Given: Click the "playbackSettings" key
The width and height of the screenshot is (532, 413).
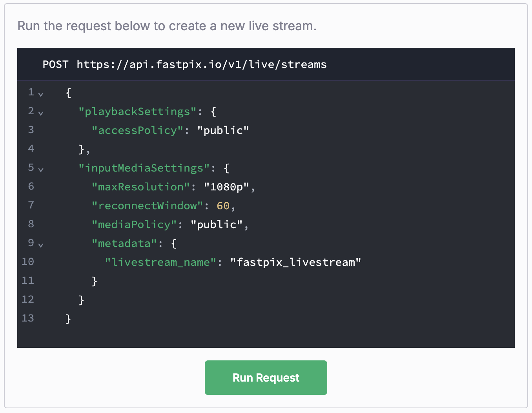Looking at the screenshot, I should (x=137, y=111).
